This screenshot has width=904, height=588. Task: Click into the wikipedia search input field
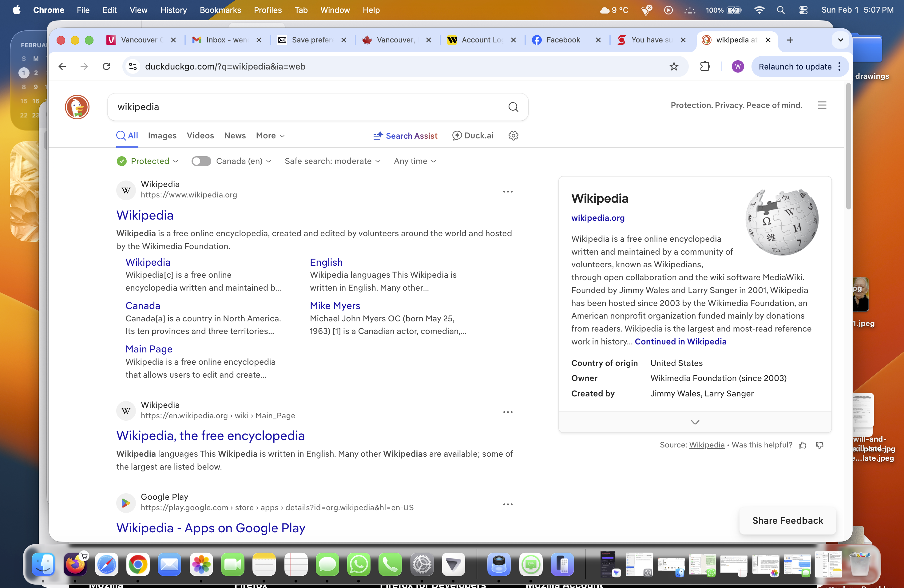[x=304, y=107]
